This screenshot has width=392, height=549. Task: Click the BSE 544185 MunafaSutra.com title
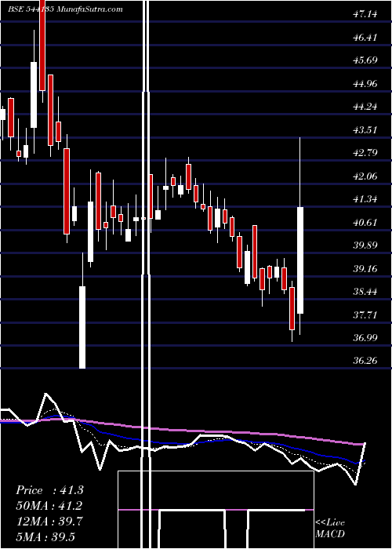point(65,9)
